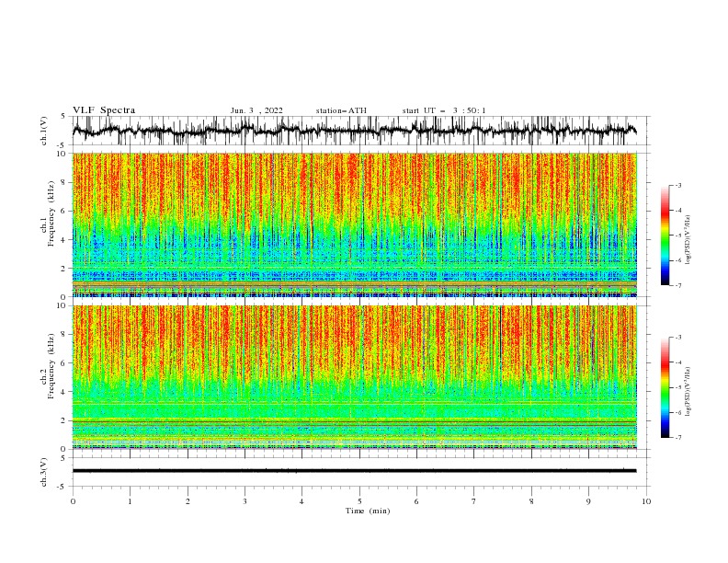Click the time axis tick label "1"
This screenshot has width=728, height=563.
(x=130, y=501)
